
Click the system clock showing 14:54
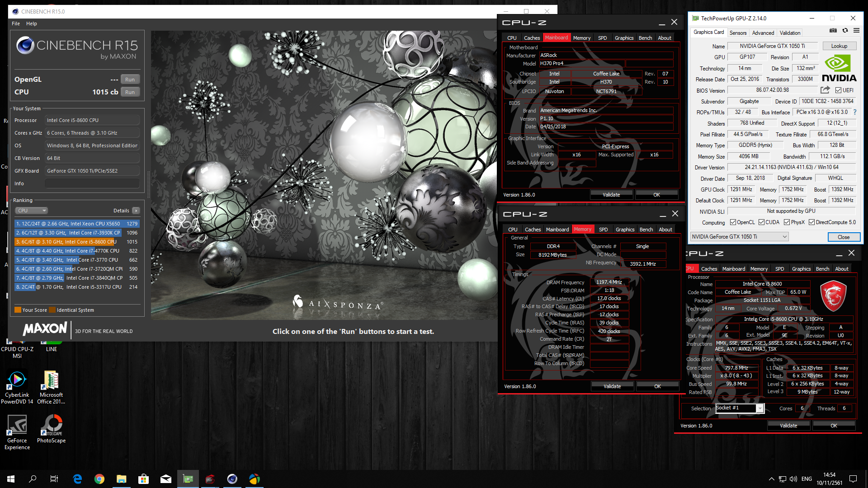[829, 475]
